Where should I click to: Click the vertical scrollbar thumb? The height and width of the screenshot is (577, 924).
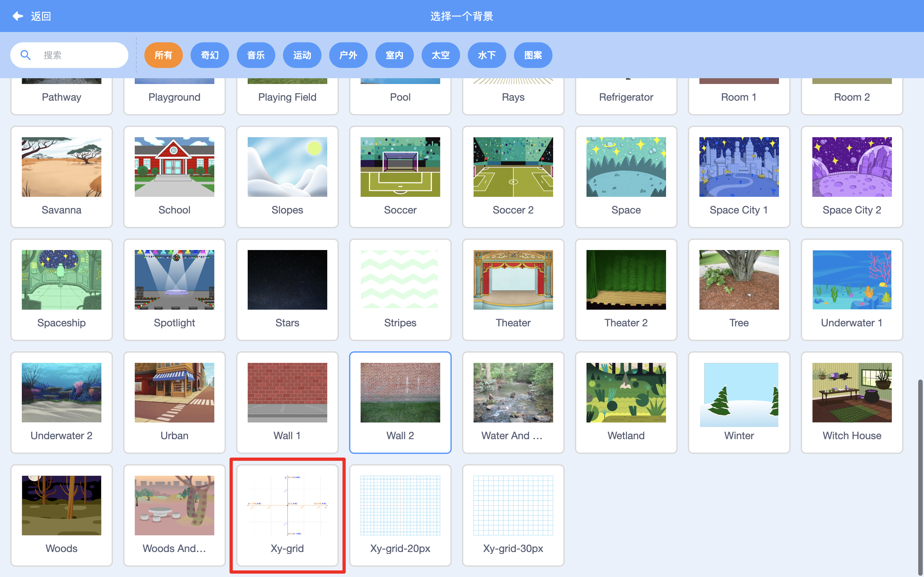920,477
